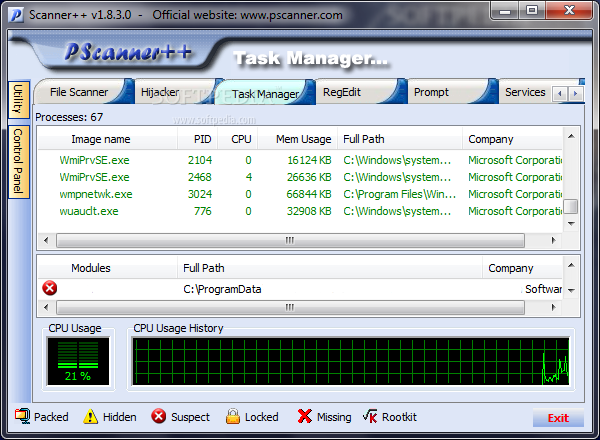Sort processes by CPU column header
The image size is (600, 440).
click(238, 139)
